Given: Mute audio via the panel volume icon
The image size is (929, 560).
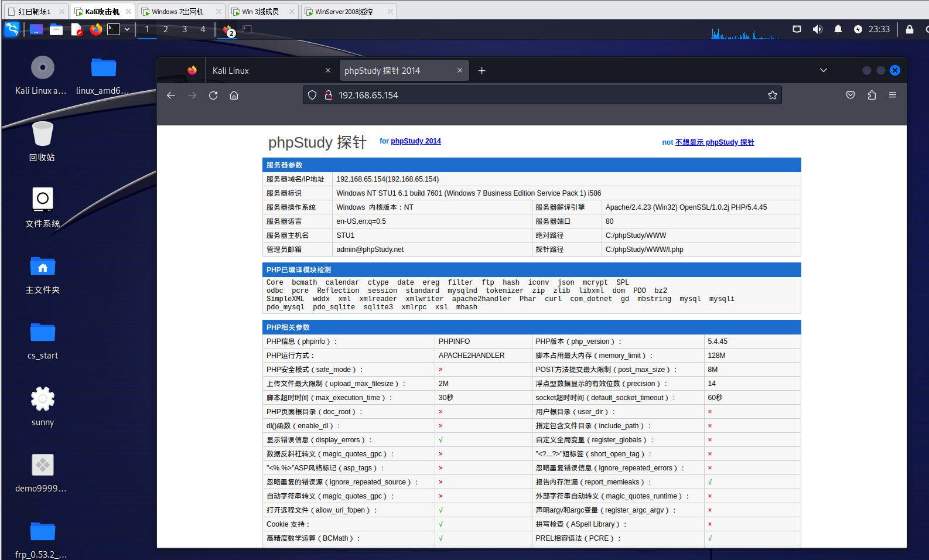Looking at the screenshot, I should (x=817, y=29).
